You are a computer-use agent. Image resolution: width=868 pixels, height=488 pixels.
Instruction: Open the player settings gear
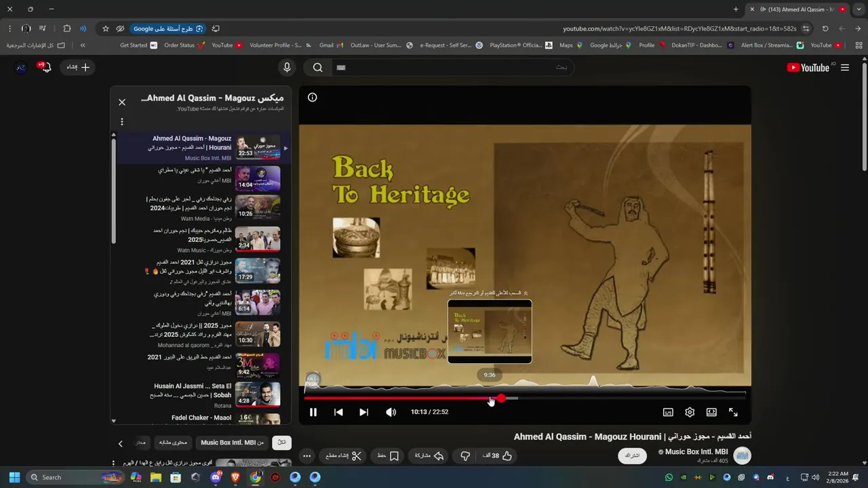(x=690, y=412)
